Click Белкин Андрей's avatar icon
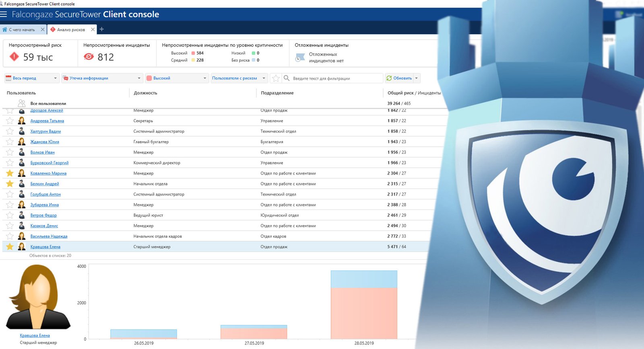This screenshot has width=644, height=349. (22, 183)
